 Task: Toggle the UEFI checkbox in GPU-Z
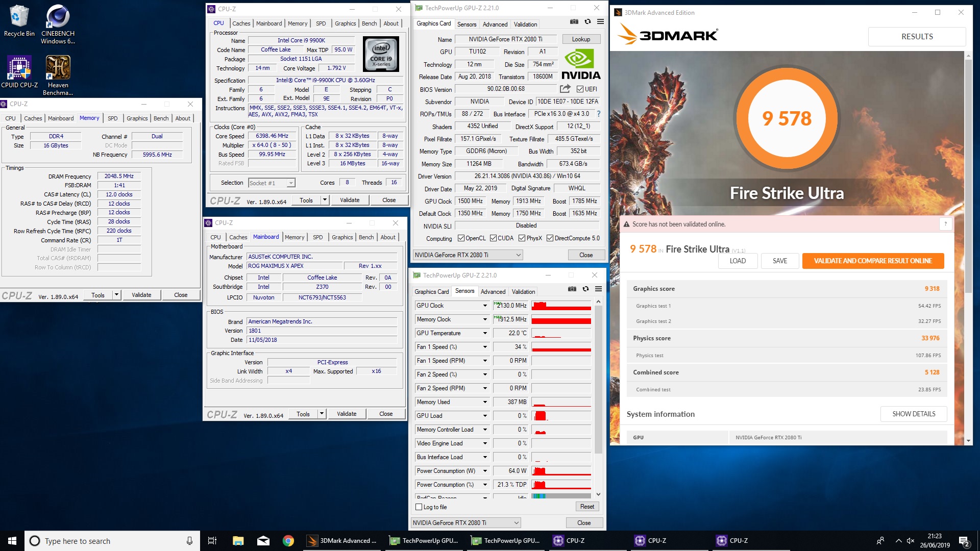pyautogui.click(x=579, y=89)
